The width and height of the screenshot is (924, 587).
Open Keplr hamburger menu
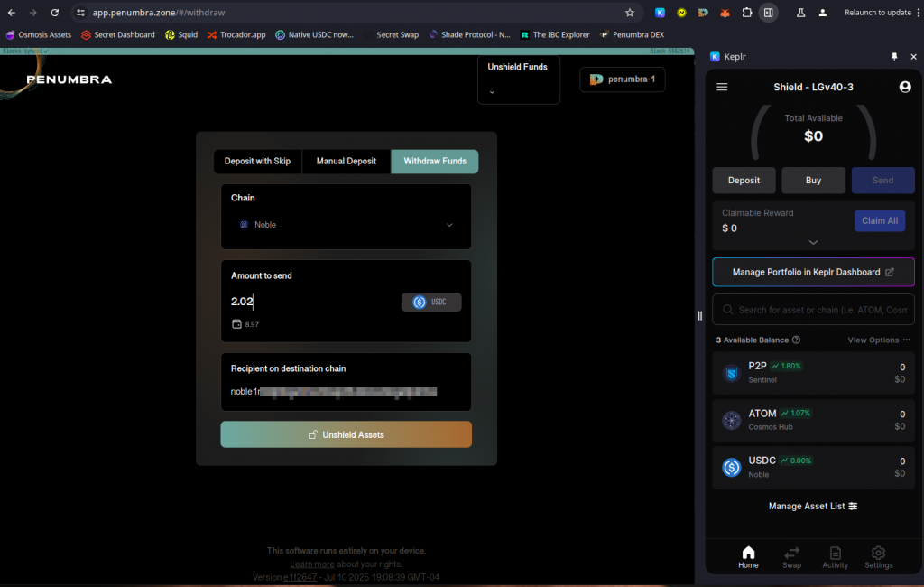(722, 88)
